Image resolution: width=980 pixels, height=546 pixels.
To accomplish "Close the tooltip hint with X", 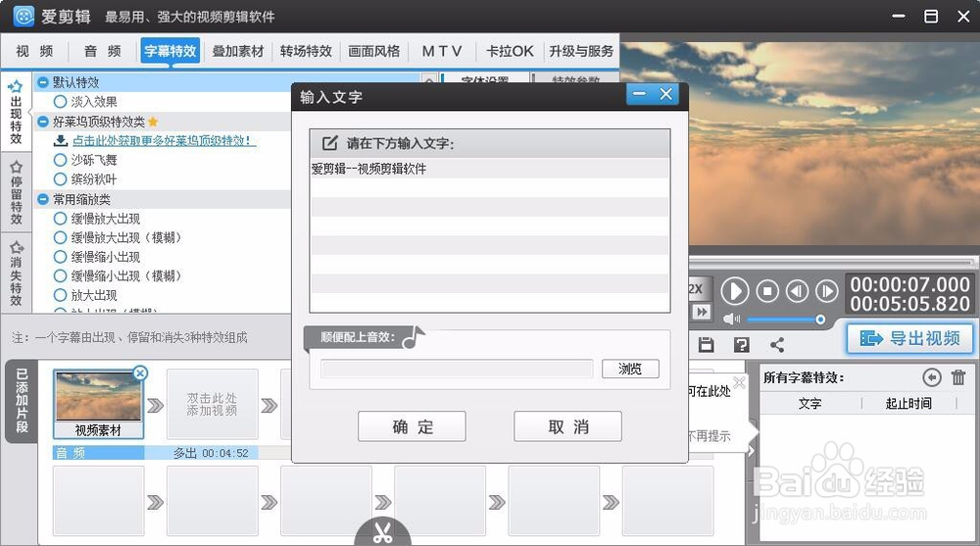I will (x=739, y=382).
